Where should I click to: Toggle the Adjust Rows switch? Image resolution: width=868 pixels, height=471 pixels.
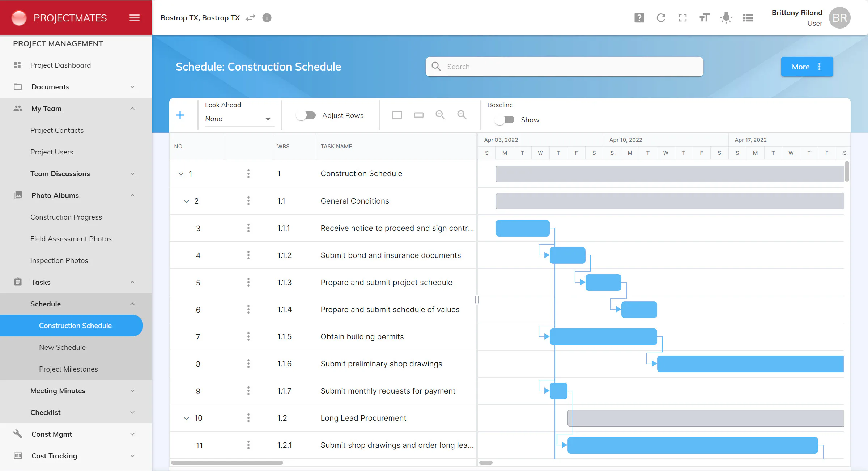click(306, 115)
